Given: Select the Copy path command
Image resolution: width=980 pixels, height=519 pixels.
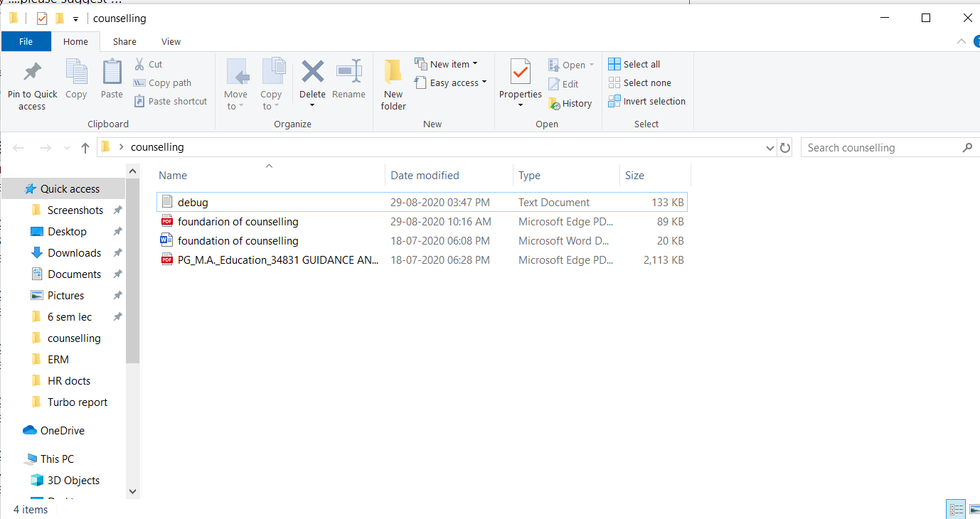Looking at the screenshot, I should tap(162, 82).
